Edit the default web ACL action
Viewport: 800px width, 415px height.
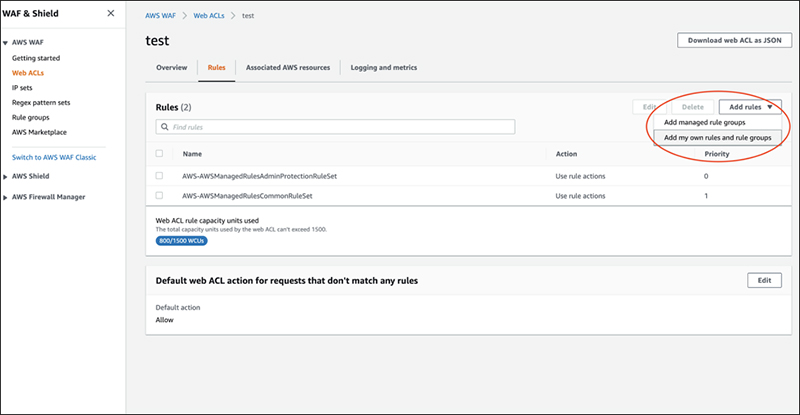tap(764, 281)
